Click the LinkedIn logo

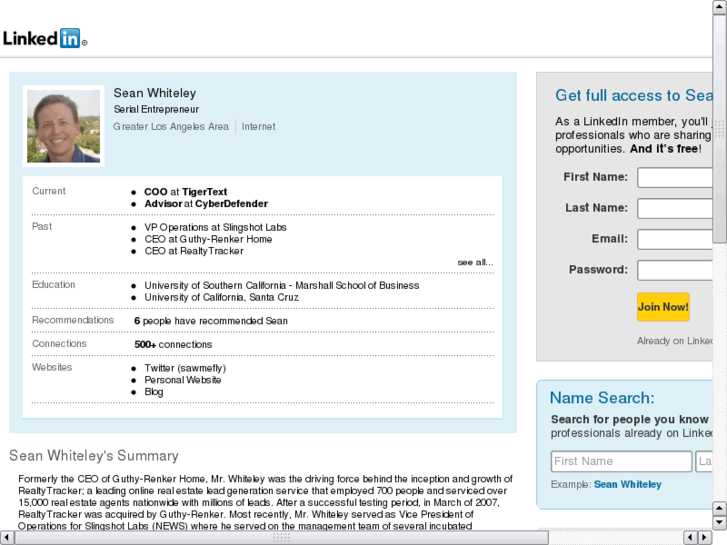(45, 38)
